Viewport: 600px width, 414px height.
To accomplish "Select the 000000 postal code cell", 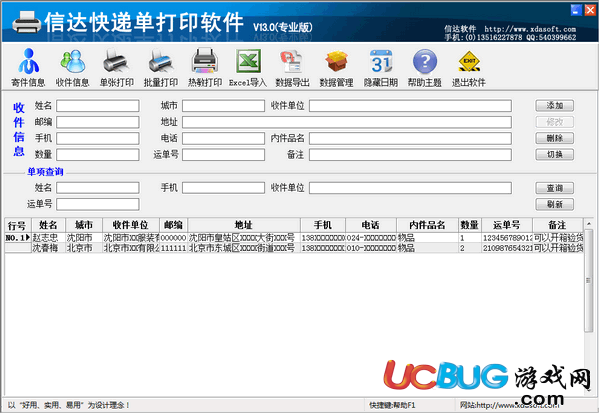I will [173, 238].
